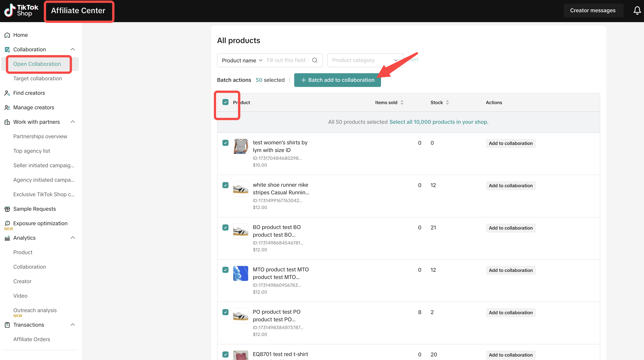Viewport: 644px width, 360px height.
Task: Click the search magnifier icon
Action: (x=315, y=60)
